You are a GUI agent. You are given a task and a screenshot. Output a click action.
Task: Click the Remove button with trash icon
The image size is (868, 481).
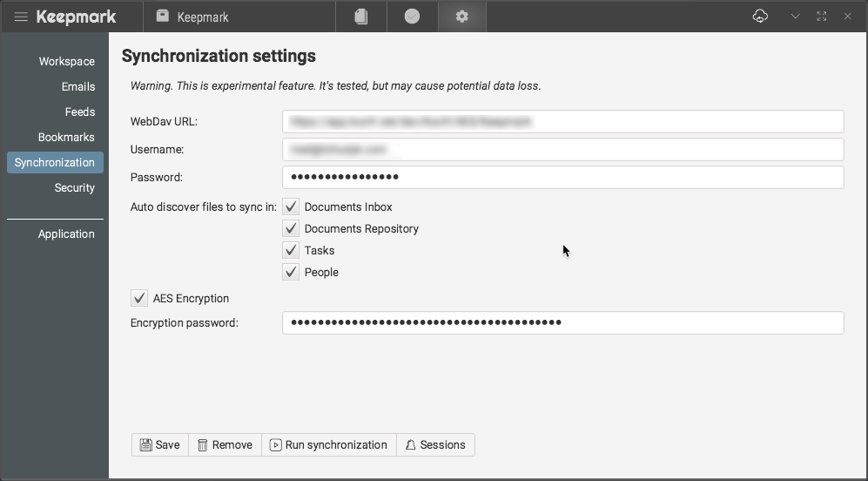coord(225,445)
